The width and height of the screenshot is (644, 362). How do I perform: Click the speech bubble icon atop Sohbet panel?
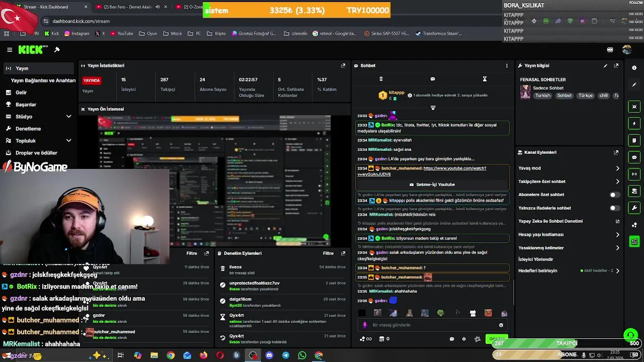tap(433, 79)
